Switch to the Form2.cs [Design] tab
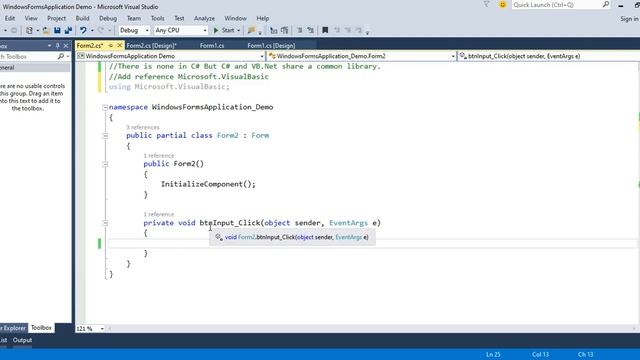The image size is (640, 360). click(x=151, y=46)
